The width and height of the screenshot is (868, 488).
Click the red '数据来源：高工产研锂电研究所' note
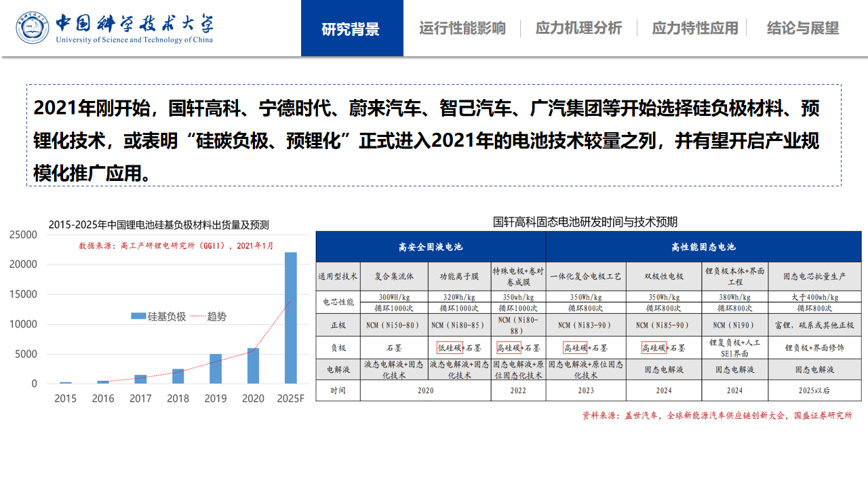(x=176, y=245)
